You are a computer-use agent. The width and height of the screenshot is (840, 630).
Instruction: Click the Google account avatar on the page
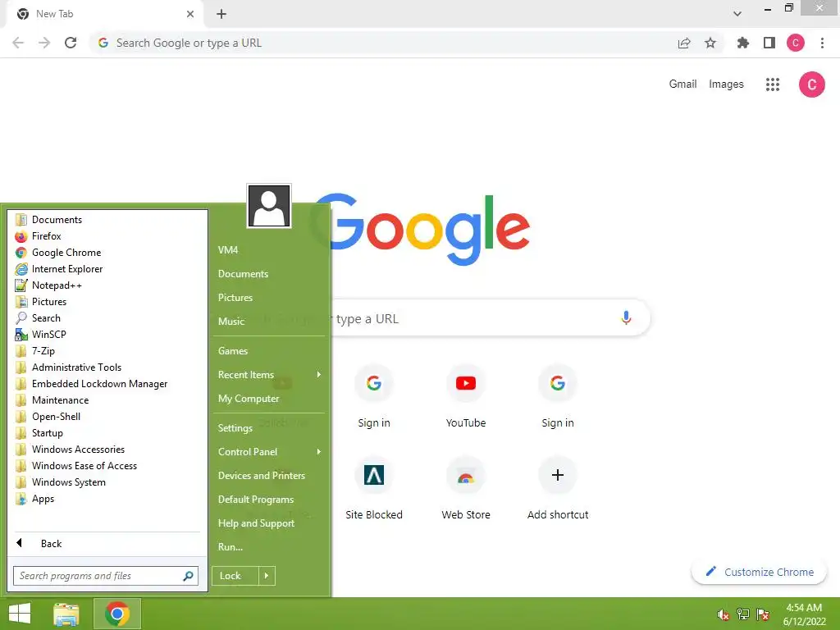click(x=811, y=84)
